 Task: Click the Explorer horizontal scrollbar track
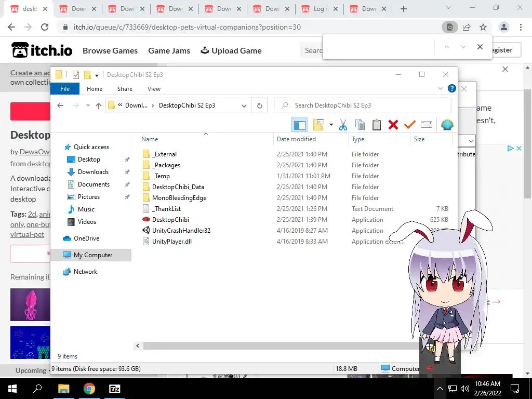(x=282, y=345)
